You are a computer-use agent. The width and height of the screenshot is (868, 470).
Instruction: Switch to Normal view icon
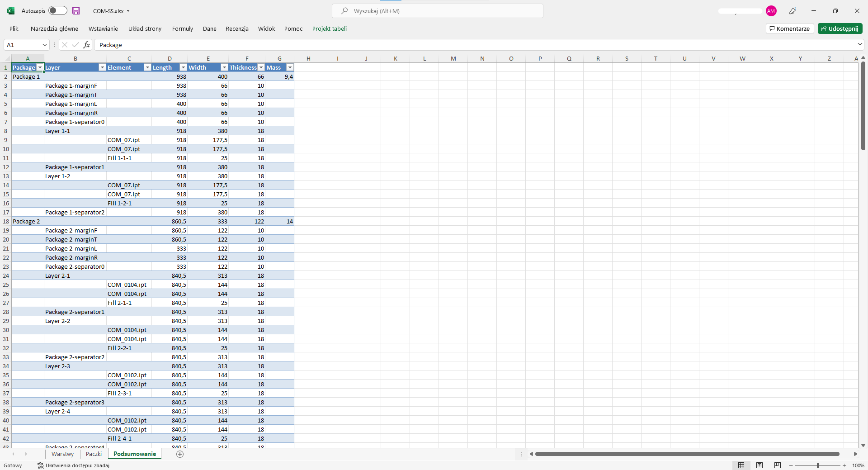point(741,465)
